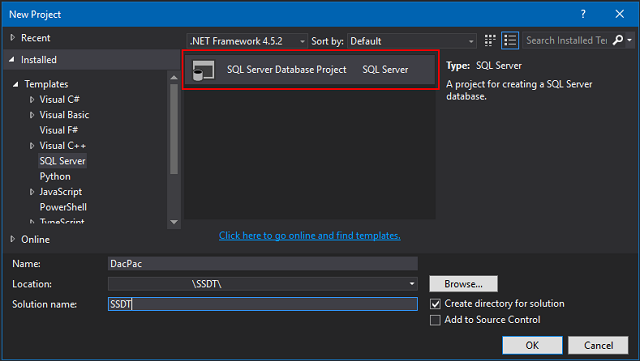The width and height of the screenshot is (640, 361).
Task: Click the tree scrollbar up arrow
Action: 174,77
